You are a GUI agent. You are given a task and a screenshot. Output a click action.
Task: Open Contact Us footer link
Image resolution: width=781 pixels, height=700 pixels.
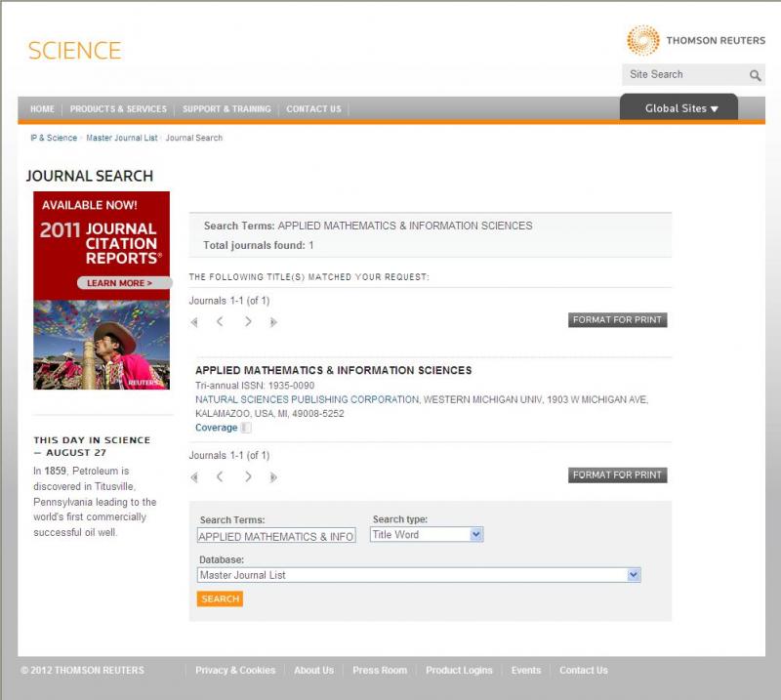[583, 670]
